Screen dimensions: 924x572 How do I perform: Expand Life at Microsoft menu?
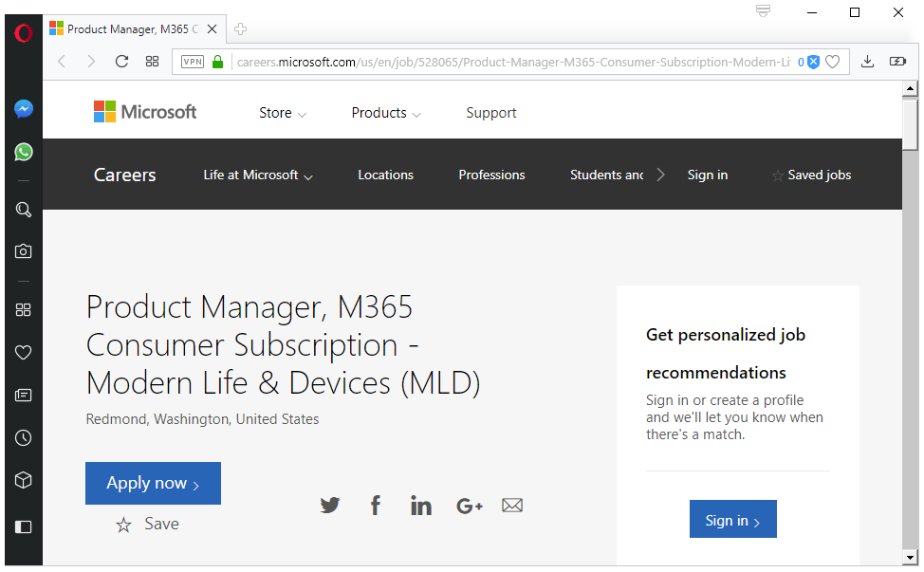(258, 175)
